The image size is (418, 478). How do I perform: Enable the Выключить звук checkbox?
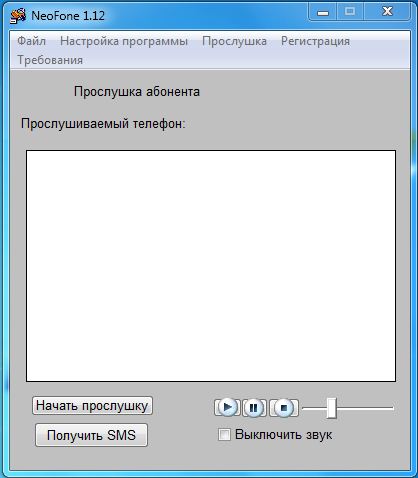click(224, 435)
